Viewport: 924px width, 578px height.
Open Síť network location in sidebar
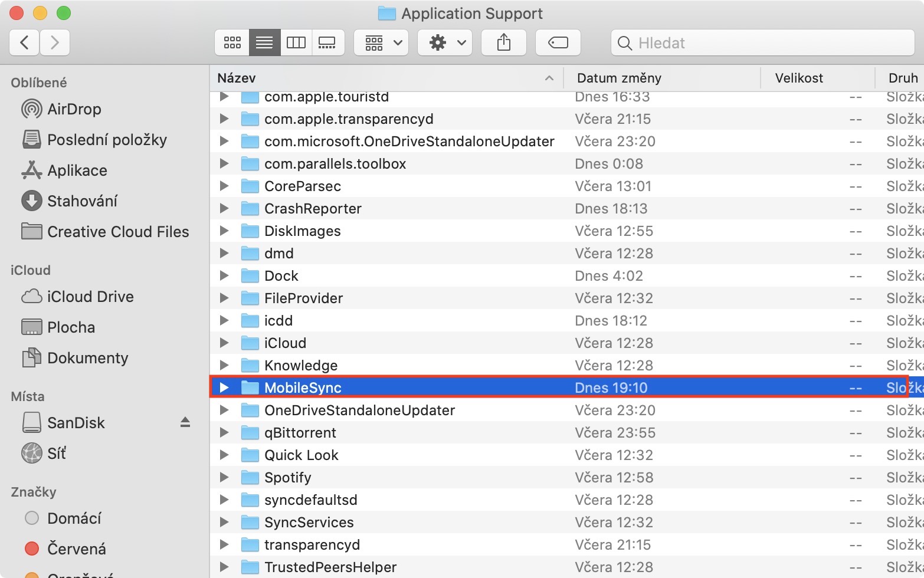44,454
